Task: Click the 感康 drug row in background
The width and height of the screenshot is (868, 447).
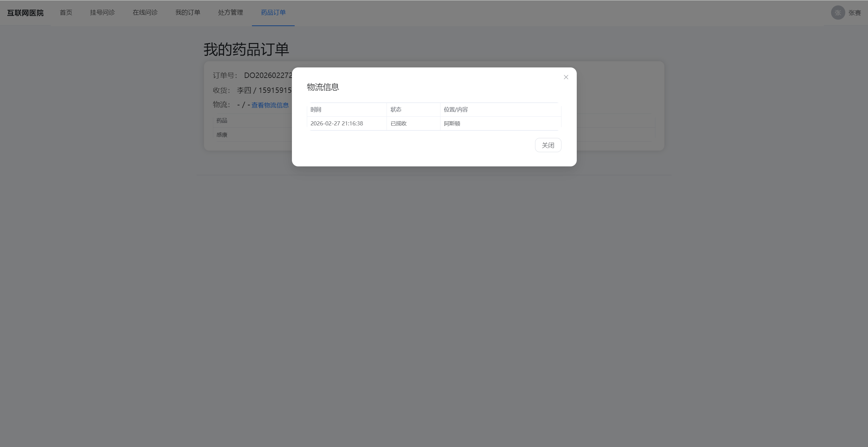Action: 222,135
